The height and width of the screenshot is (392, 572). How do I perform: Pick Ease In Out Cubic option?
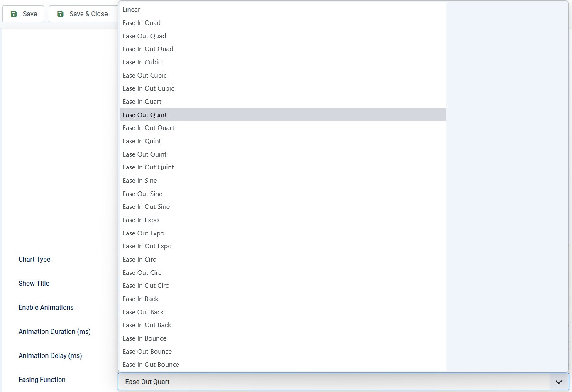148,88
